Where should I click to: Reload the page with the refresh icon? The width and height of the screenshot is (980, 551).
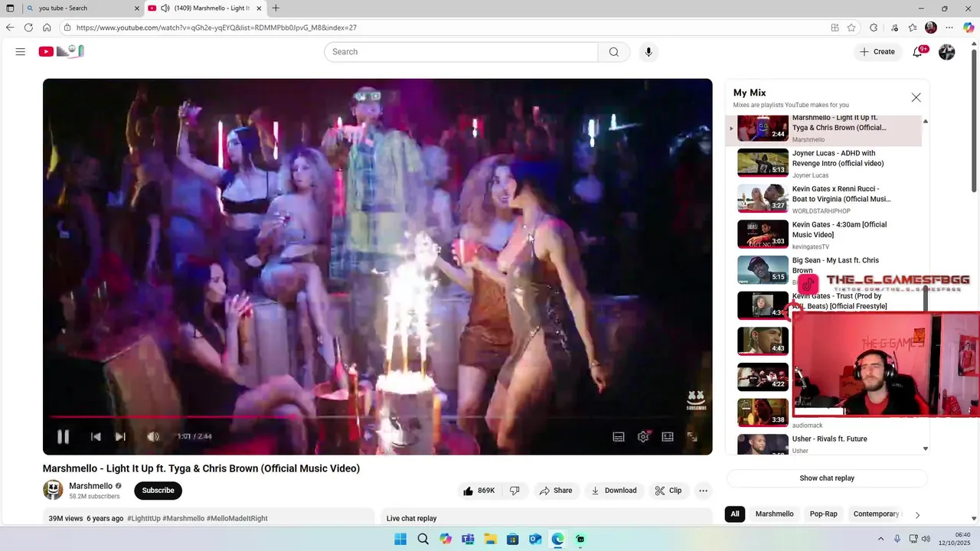[x=28, y=28]
